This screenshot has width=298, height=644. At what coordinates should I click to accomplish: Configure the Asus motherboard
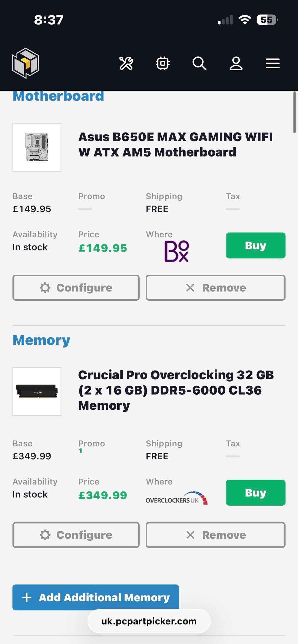[x=76, y=288]
